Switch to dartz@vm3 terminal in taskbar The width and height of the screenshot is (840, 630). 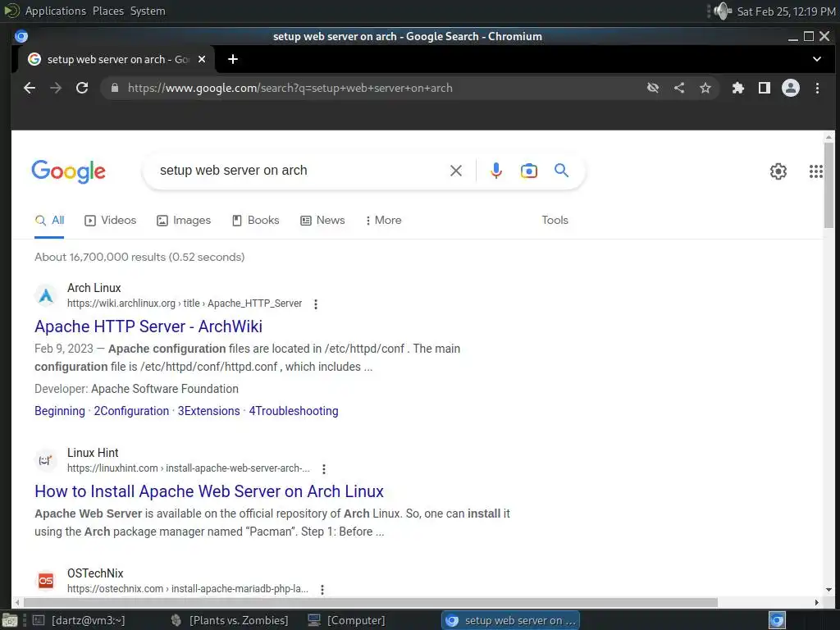click(x=79, y=620)
